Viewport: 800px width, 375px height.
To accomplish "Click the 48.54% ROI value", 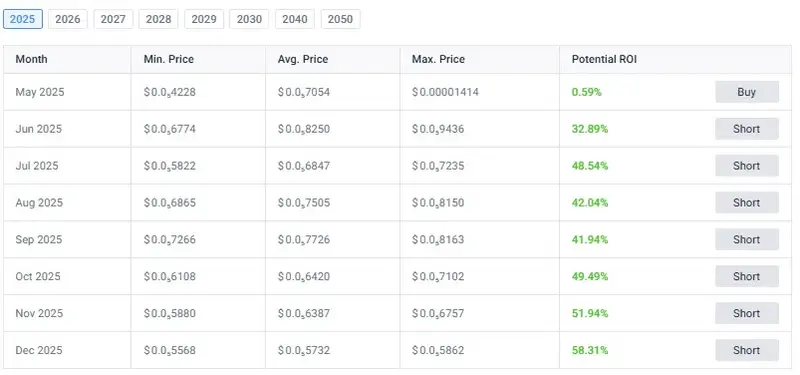I will click(x=590, y=166).
